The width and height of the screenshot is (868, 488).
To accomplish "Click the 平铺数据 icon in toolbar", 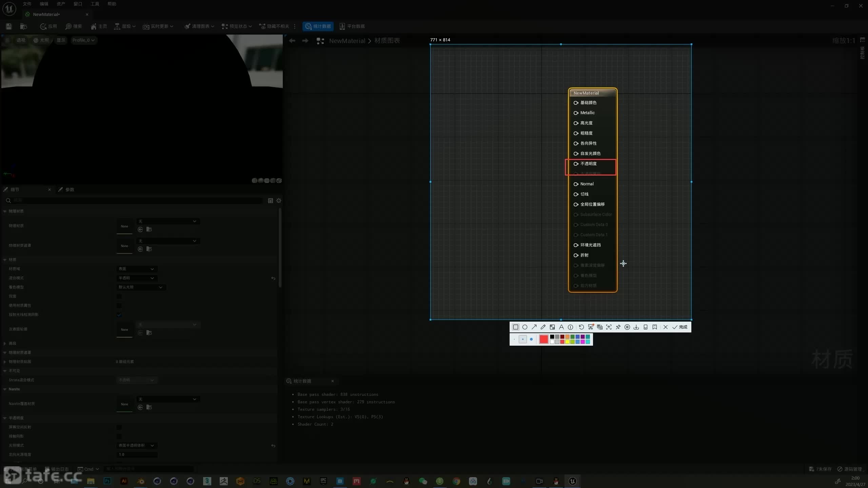I will (x=352, y=26).
